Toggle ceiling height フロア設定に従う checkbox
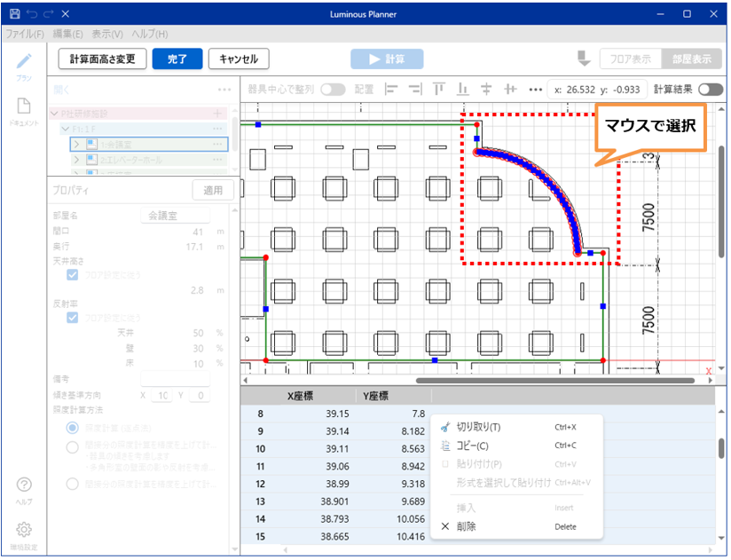This screenshot has width=731, height=560. tap(73, 275)
